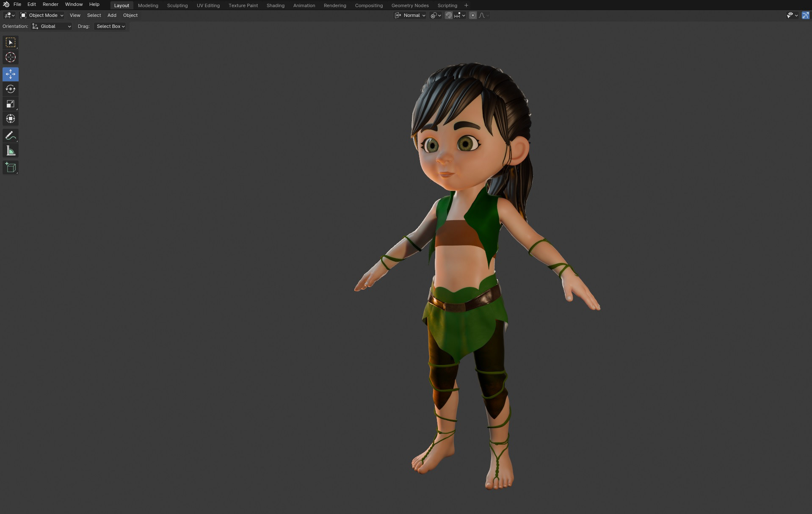This screenshot has width=812, height=514.
Task: Open the 3D Viewport editor type menu
Action: pos(9,15)
